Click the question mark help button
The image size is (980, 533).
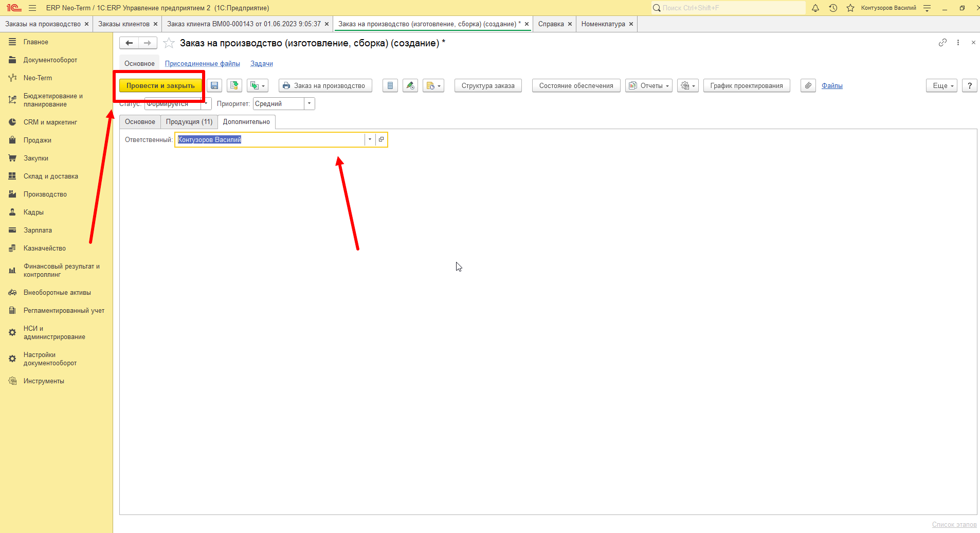pos(970,85)
